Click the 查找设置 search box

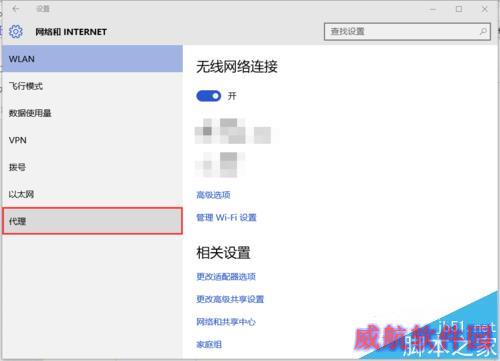pos(407,32)
